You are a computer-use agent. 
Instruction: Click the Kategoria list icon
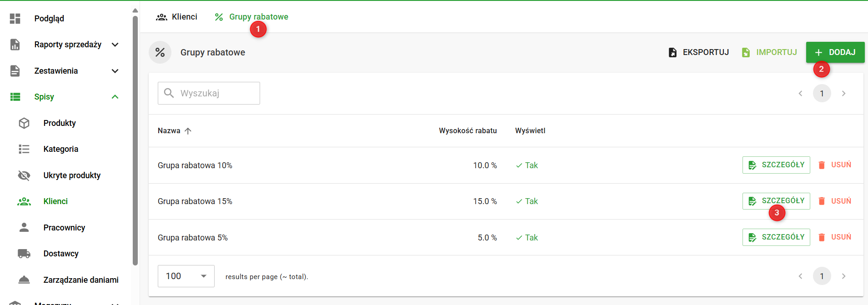click(24, 149)
